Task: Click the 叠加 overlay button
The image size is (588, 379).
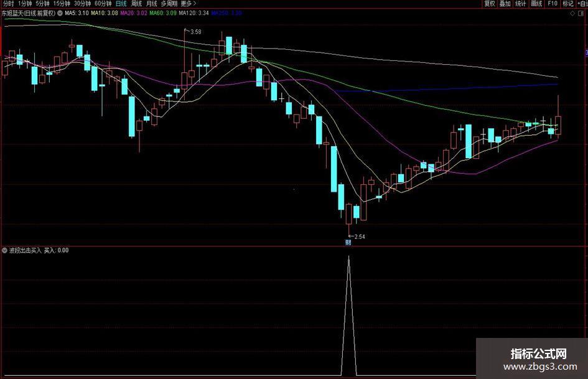Action: pyautogui.click(x=505, y=3)
